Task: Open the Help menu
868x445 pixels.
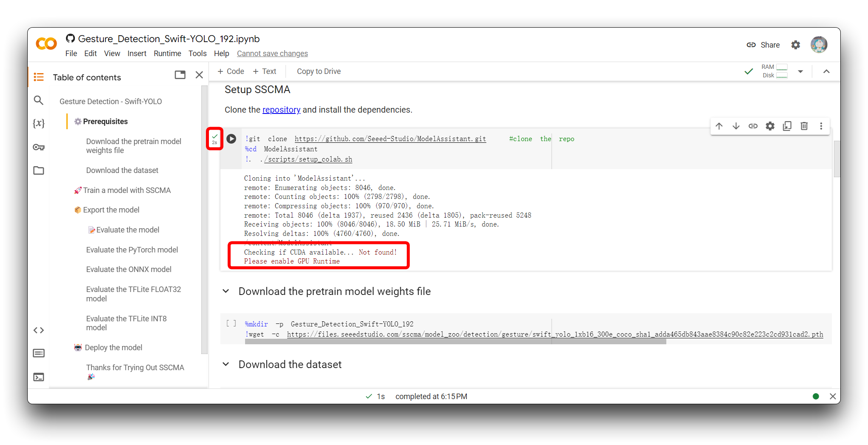Action: click(221, 54)
